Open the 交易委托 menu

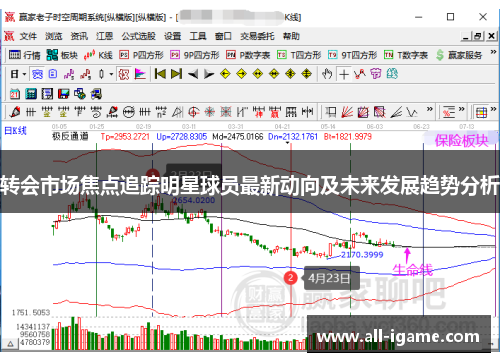257,36
